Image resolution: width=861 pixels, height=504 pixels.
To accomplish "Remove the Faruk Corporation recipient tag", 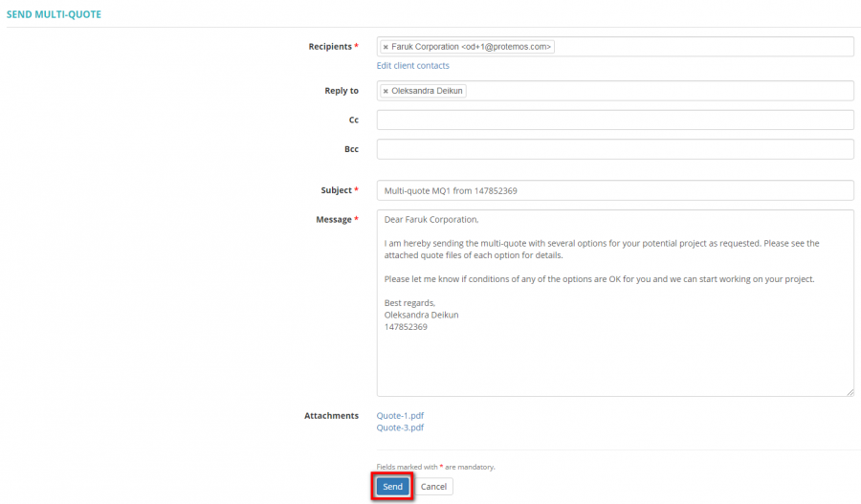I will coord(386,47).
